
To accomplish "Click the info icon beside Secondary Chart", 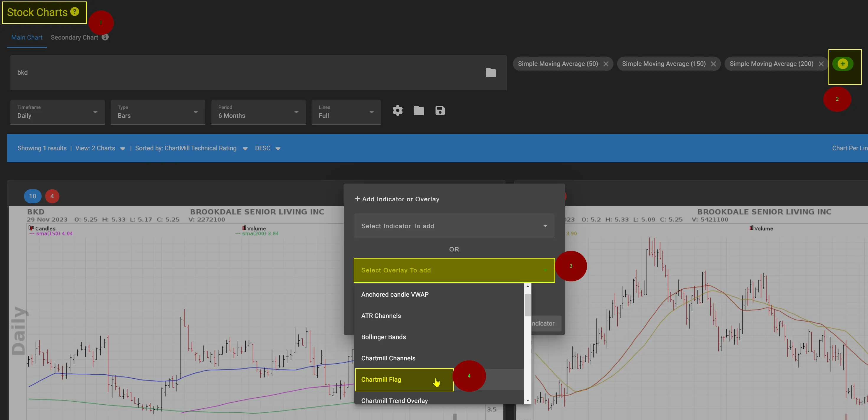I will [105, 37].
